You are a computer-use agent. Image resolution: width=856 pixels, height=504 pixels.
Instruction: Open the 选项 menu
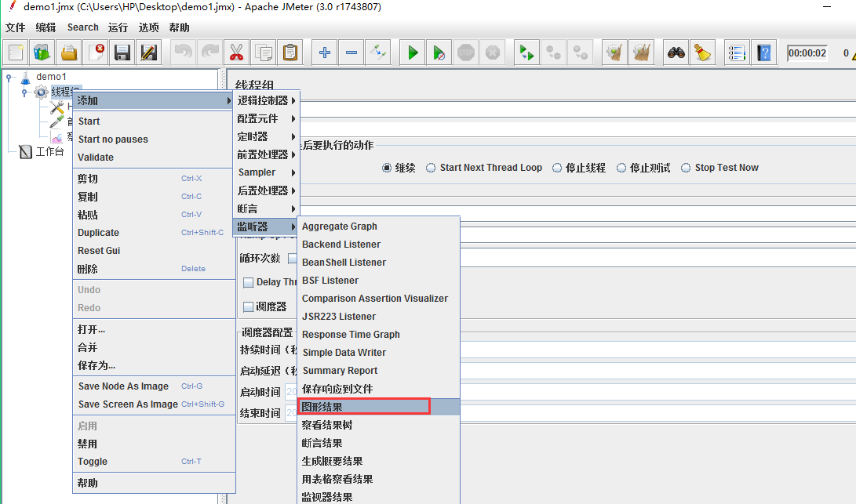(148, 27)
